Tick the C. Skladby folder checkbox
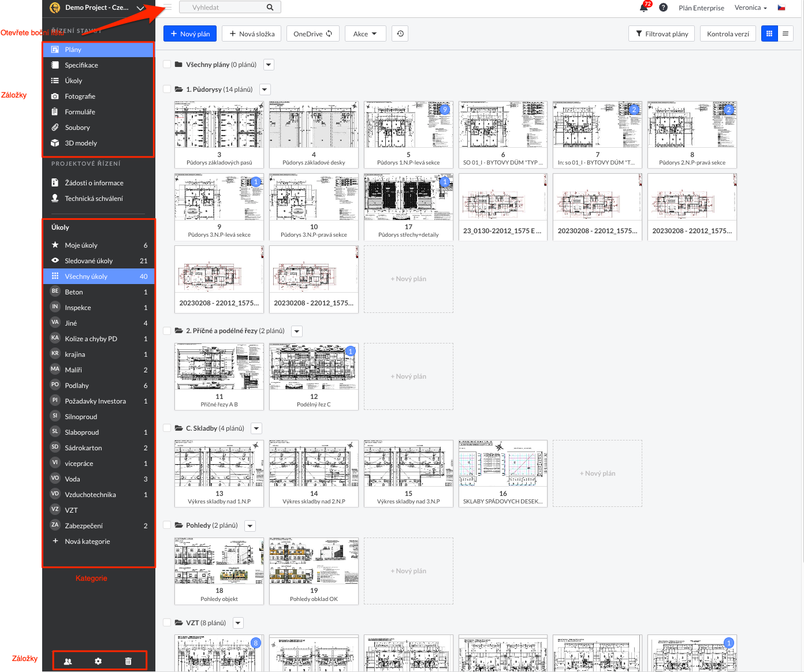 (167, 428)
